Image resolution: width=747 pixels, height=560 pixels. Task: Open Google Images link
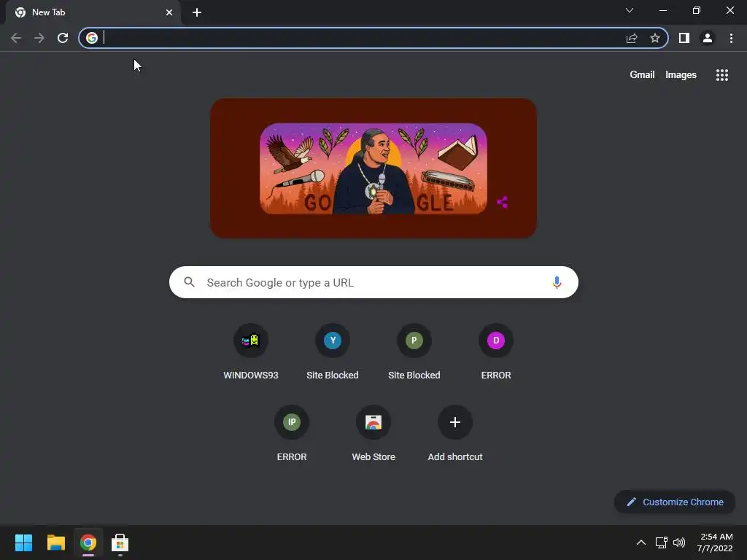pyautogui.click(x=681, y=75)
